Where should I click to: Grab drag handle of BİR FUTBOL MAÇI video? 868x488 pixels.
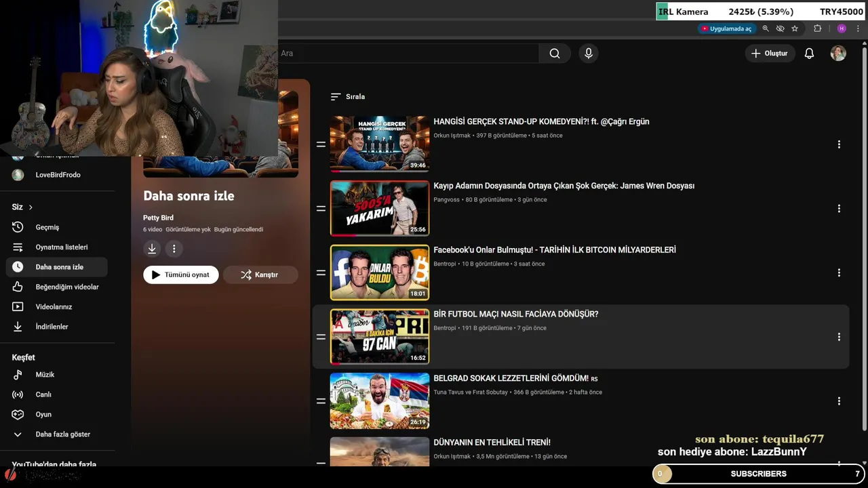(x=321, y=337)
